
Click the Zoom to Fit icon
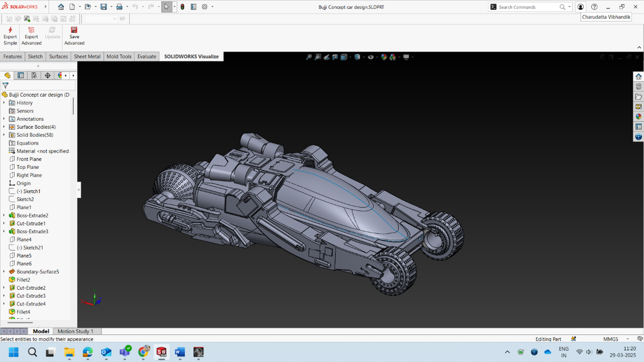(309, 57)
